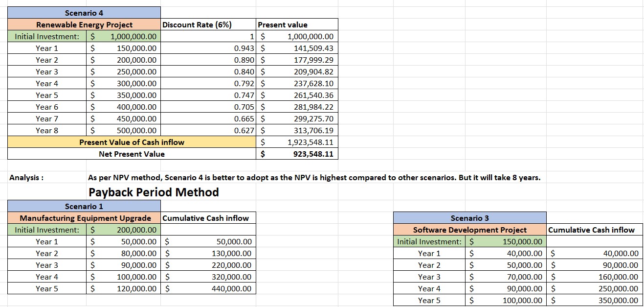Viewport: 644px width, 307px height.
Task: Select the Software Development Project cell
Action: coord(469,230)
